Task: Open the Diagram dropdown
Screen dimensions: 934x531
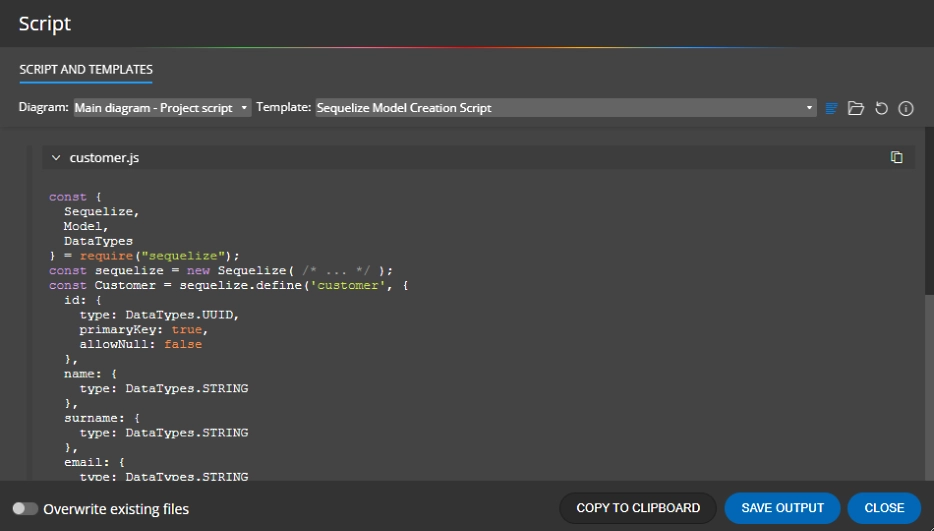Action: pyautogui.click(x=162, y=108)
